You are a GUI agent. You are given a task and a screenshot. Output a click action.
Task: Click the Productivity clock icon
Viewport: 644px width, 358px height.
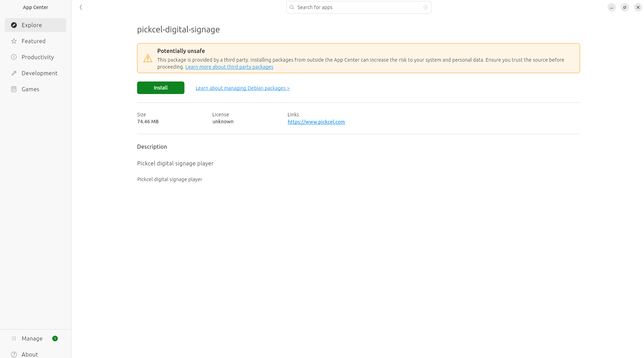pyautogui.click(x=14, y=57)
